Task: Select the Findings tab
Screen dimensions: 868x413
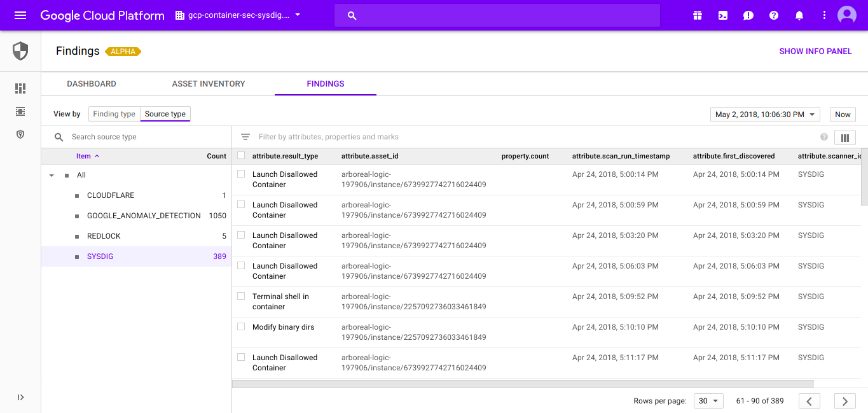Action: pyautogui.click(x=326, y=83)
